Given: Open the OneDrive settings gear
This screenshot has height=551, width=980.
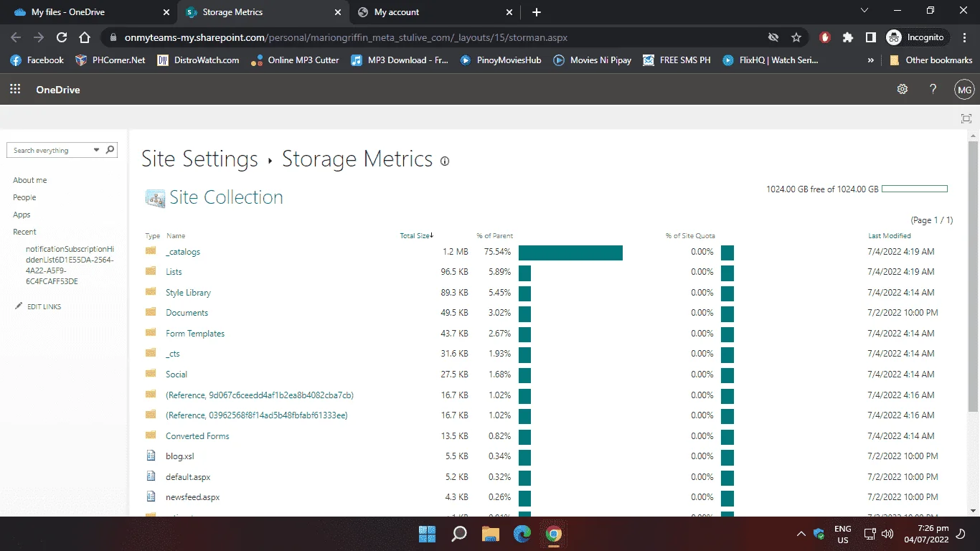Looking at the screenshot, I should [x=903, y=90].
